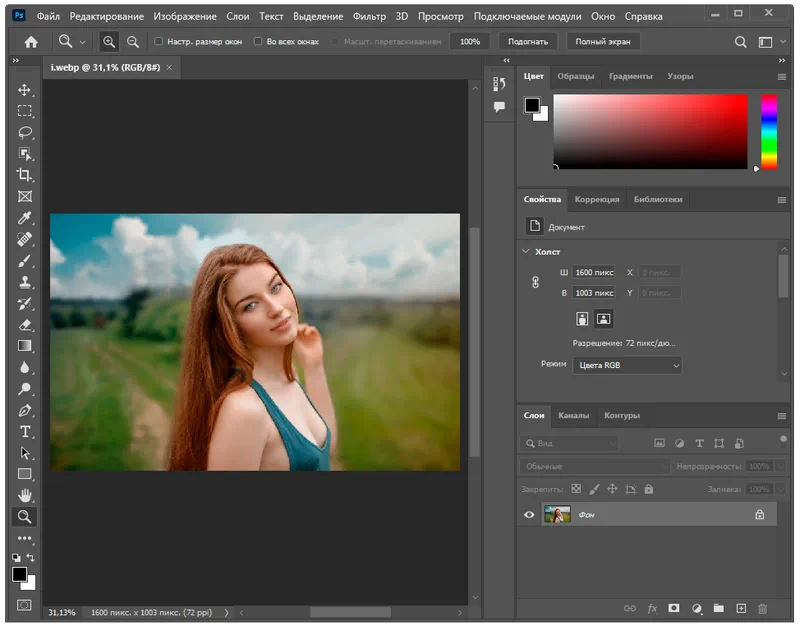The width and height of the screenshot is (800, 626).
Task: Toggle layer filtering switch
Action: 784,440
